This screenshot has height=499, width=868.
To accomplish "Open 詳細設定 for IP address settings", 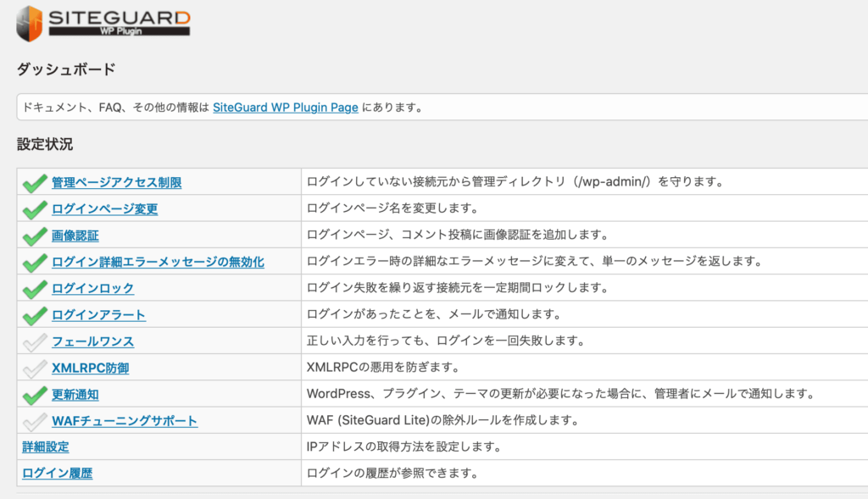I will (45, 447).
